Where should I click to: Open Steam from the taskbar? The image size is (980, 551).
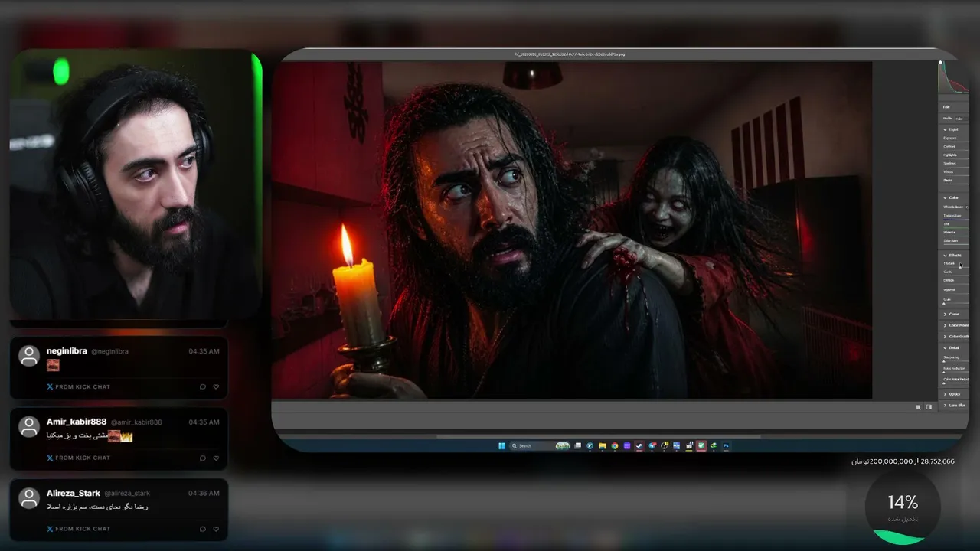pos(639,445)
